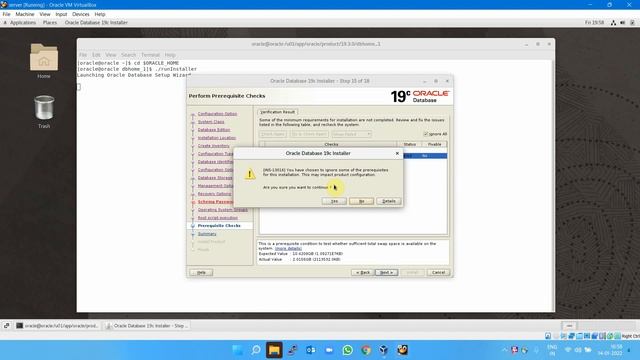Open the Show Failed dropdown
The image size is (640, 360).
click(x=351, y=134)
